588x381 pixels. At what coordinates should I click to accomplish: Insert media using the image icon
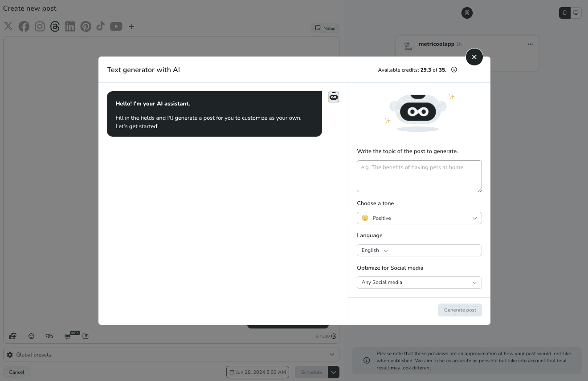[x=12, y=336]
